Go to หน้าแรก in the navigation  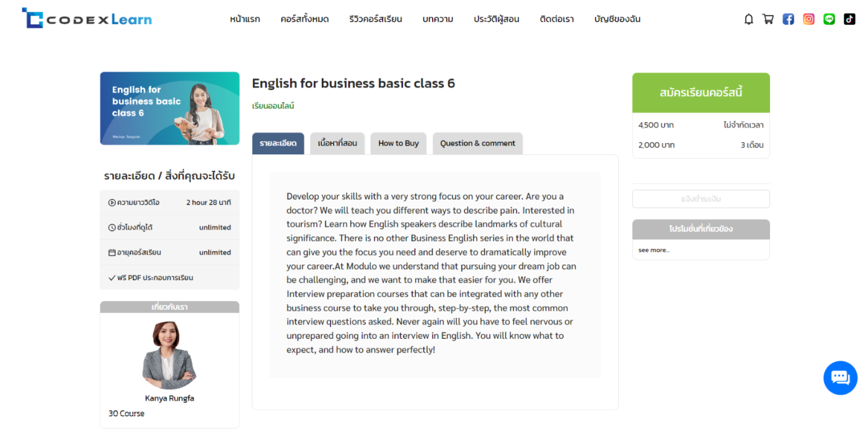coord(245,19)
